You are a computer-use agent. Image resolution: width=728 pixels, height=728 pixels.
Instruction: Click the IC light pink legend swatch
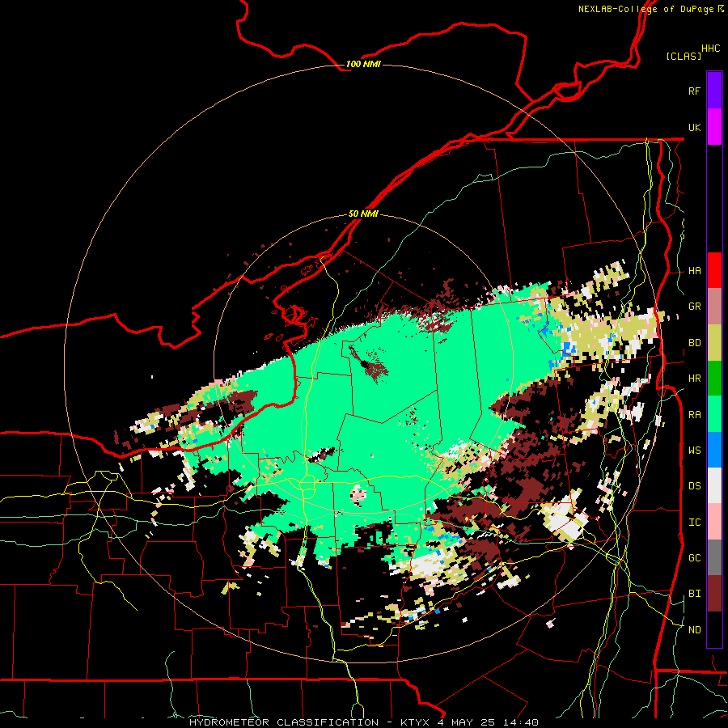click(714, 522)
